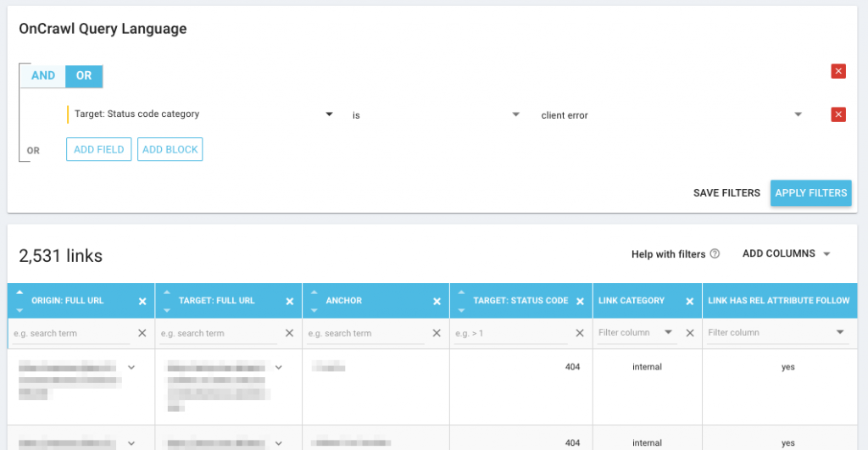The height and width of the screenshot is (450, 868).
Task: Click the Link Has Rel Attribute Follow header
Action: pos(778,301)
